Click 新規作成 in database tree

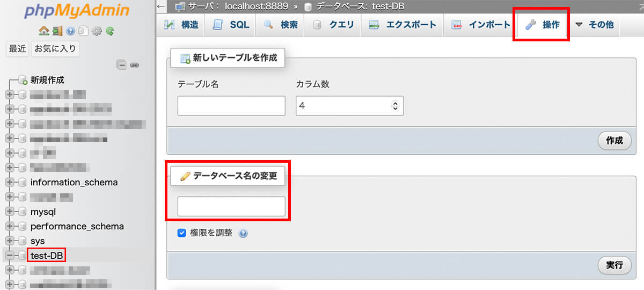point(47,80)
